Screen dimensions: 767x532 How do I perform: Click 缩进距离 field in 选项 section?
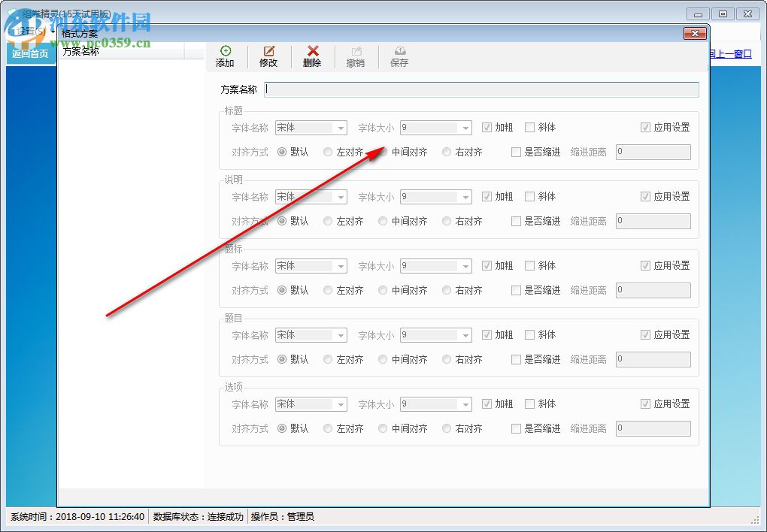653,428
